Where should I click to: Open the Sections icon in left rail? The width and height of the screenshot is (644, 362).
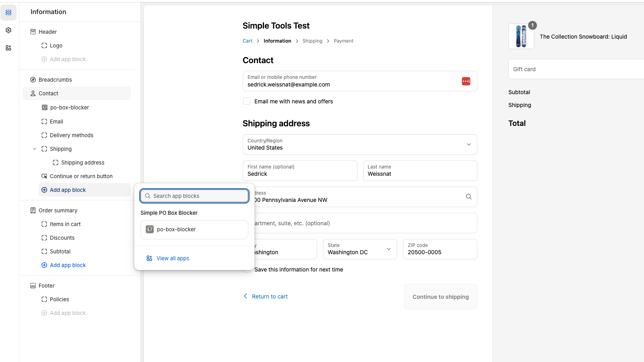click(8, 12)
